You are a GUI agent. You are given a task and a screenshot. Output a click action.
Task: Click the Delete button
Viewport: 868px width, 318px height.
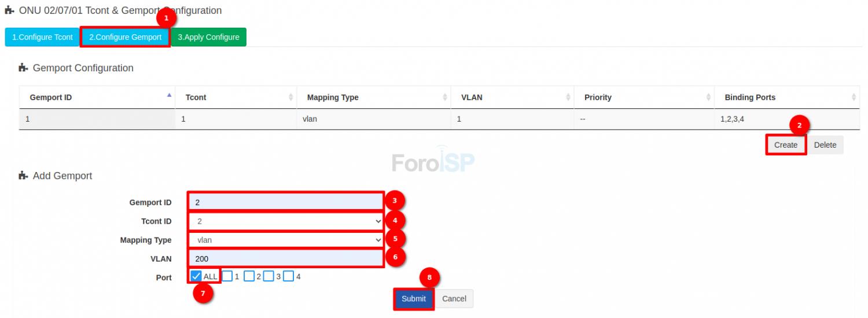pos(825,145)
